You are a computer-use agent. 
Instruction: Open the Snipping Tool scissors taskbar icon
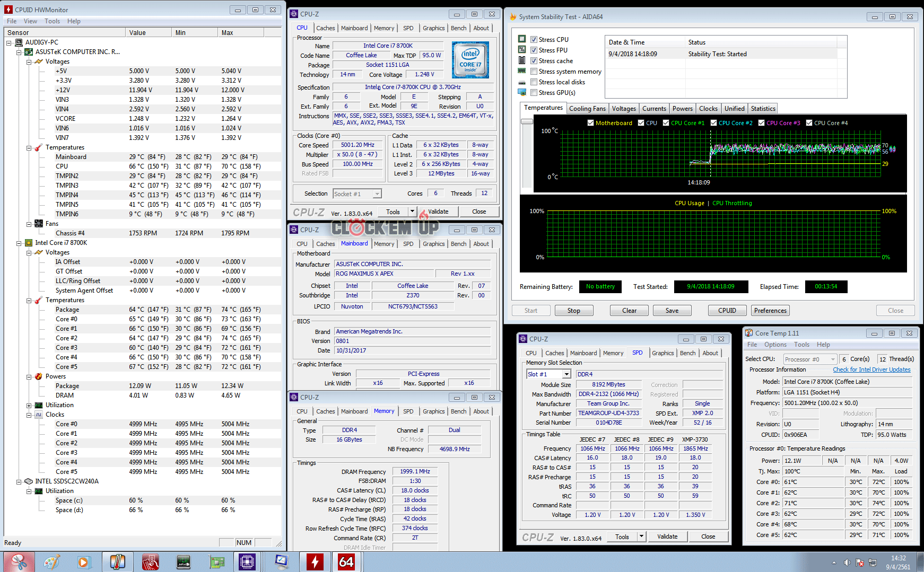[x=19, y=561]
